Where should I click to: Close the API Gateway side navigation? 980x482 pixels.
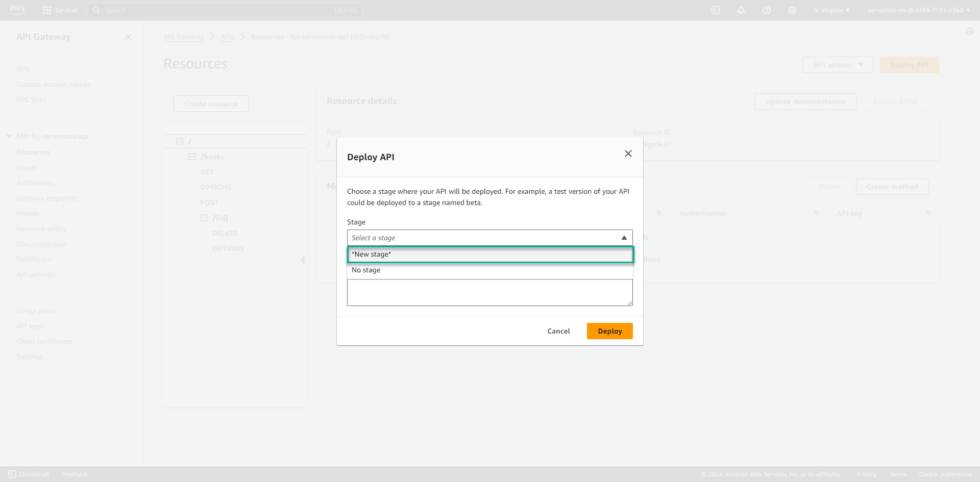(x=128, y=37)
